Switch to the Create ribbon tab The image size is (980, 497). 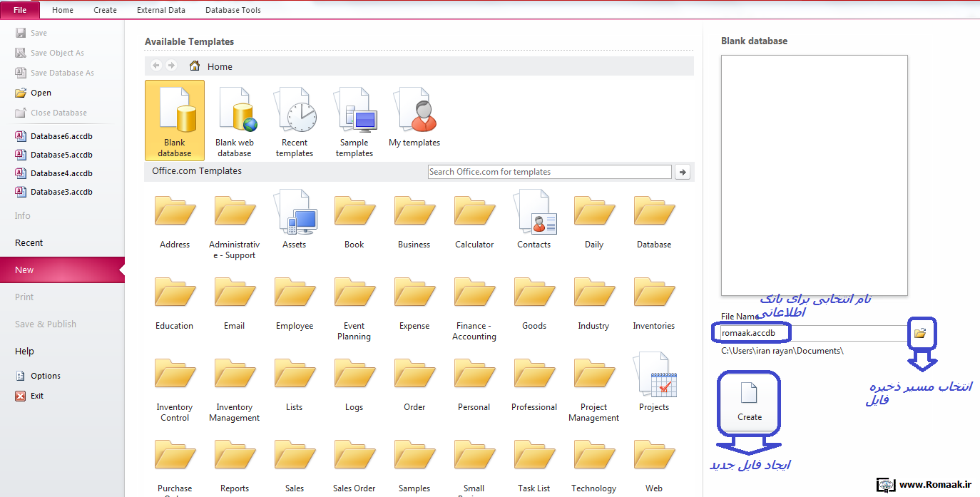[x=105, y=10]
